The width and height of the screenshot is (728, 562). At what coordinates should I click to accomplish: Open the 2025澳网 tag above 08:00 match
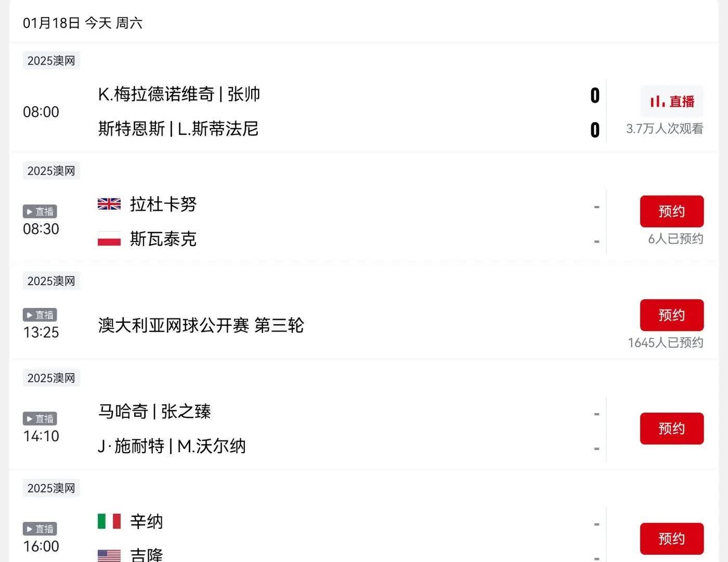pos(51,61)
